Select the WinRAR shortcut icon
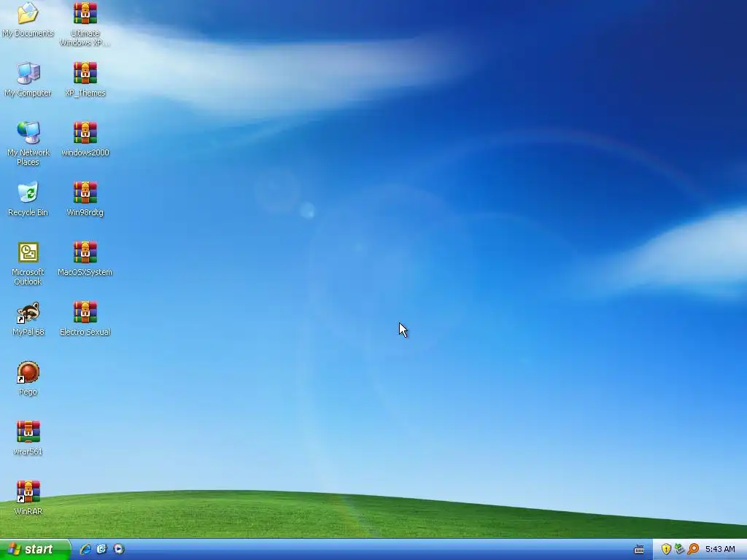Screen dimensions: 747x560 coord(28,498)
